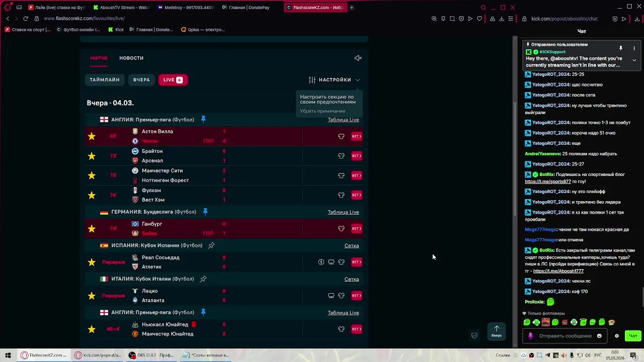Toggle favorite star for Real Sociedad–Athletic
Screen dimensions: 644x362
92,262
